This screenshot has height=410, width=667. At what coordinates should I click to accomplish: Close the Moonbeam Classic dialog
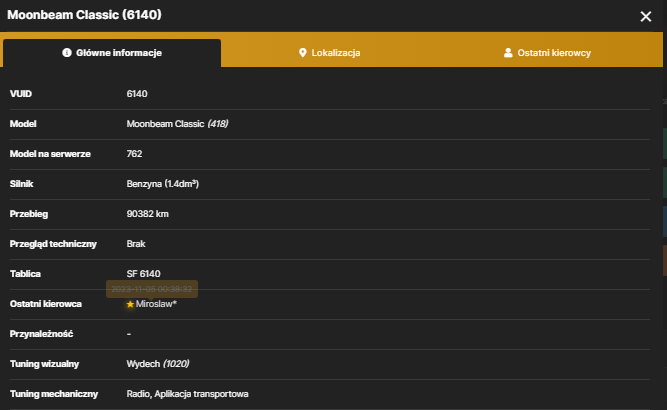645,17
